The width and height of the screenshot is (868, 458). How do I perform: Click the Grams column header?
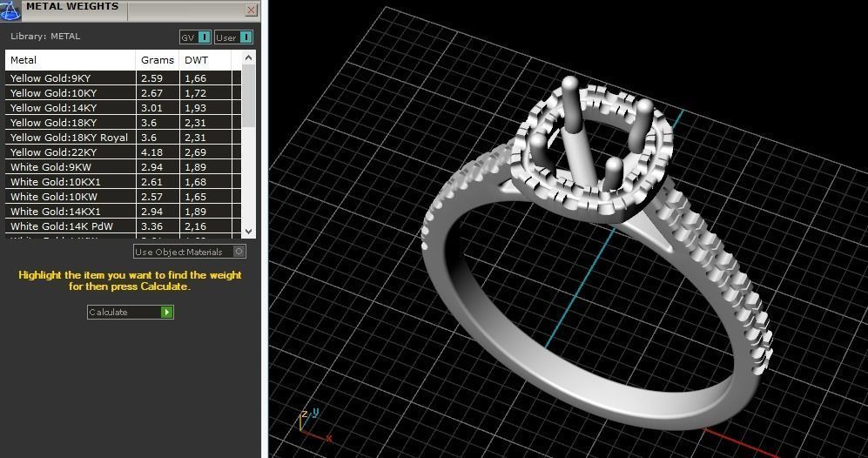158,60
